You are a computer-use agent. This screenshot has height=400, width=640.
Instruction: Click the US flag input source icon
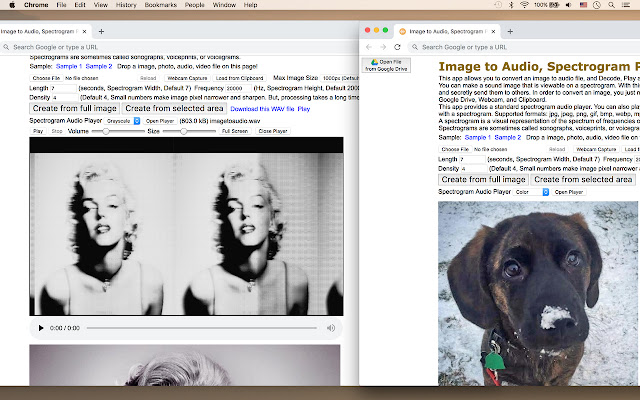click(583, 5)
